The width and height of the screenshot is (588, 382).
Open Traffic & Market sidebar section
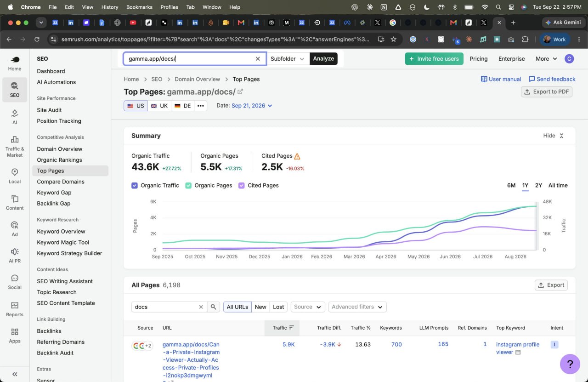point(15,146)
